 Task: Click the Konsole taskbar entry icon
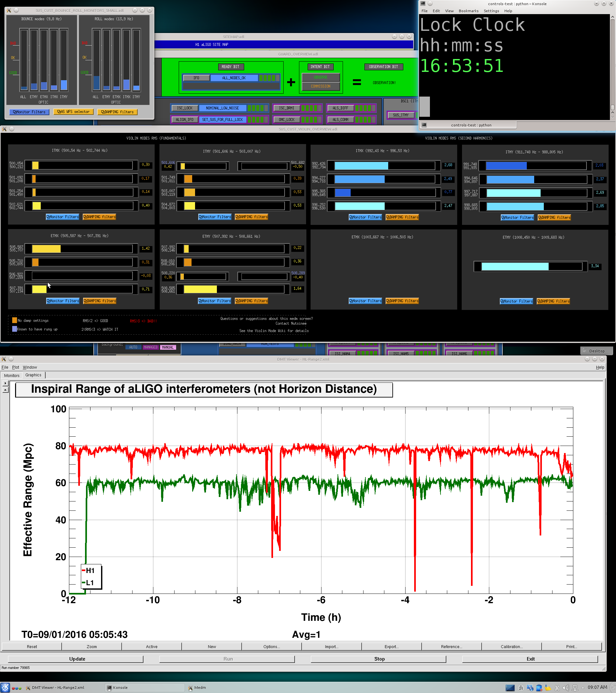(x=109, y=688)
